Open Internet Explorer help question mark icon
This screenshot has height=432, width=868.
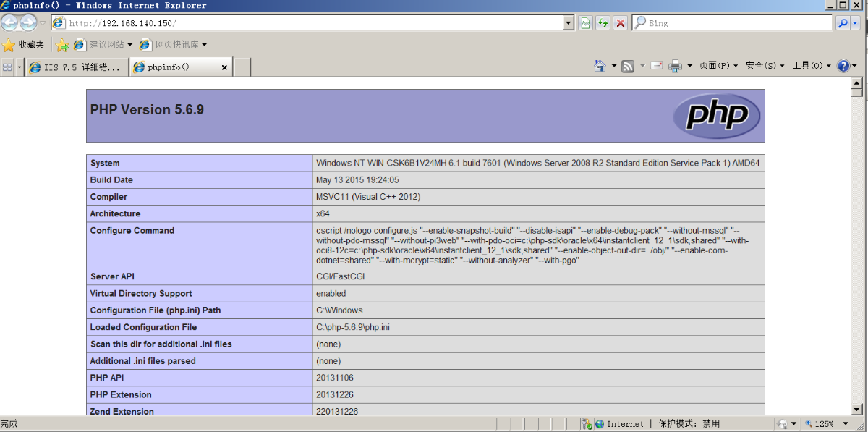(844, 65)
